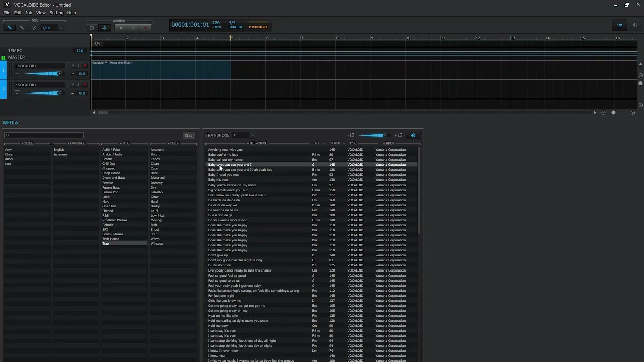The image size is (644, 362).
Task: Adjust media preview volume slider
Action: tap(374, 135)
